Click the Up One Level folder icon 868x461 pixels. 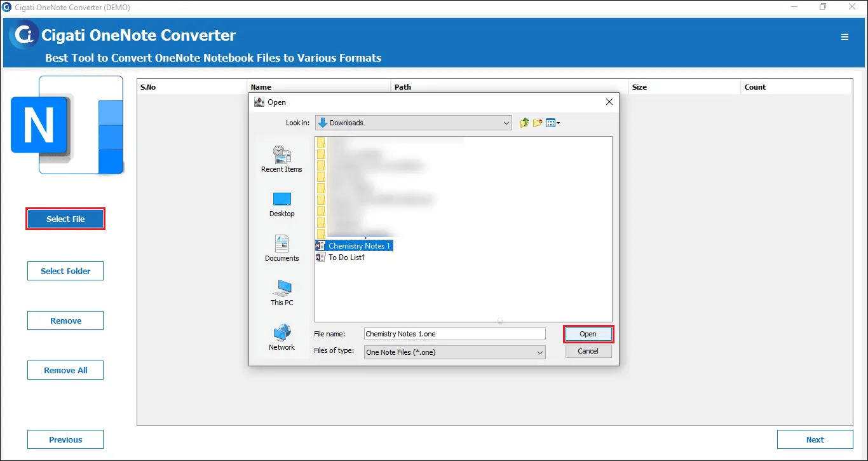pyautogui.click(x=524, y=123)
